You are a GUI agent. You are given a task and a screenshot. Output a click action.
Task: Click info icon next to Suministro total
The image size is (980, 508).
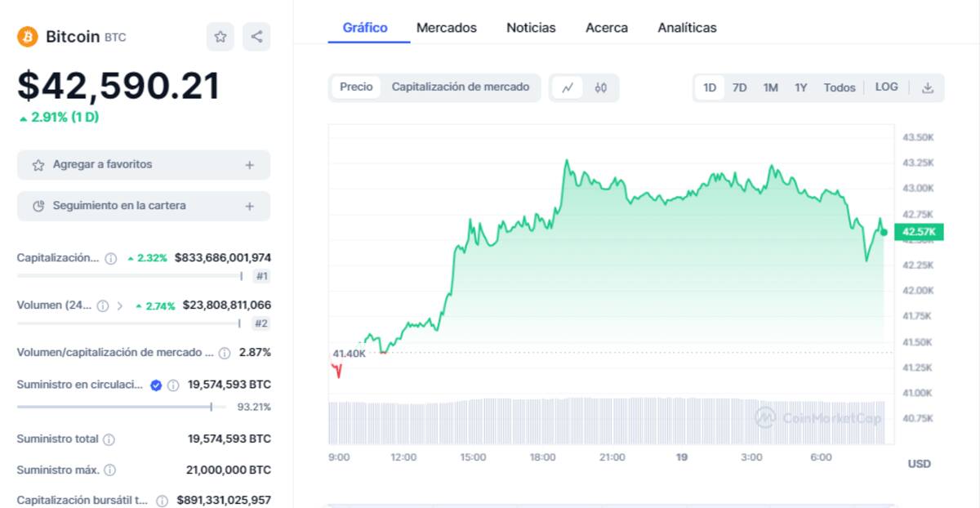pyautogui.click(x=109, y=439)
